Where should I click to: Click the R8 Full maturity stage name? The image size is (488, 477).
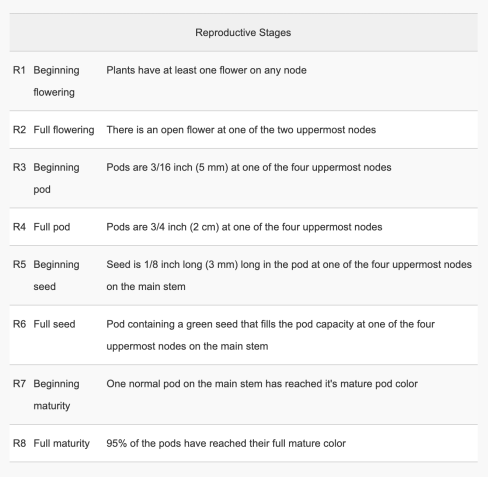[x=61, y=443]
